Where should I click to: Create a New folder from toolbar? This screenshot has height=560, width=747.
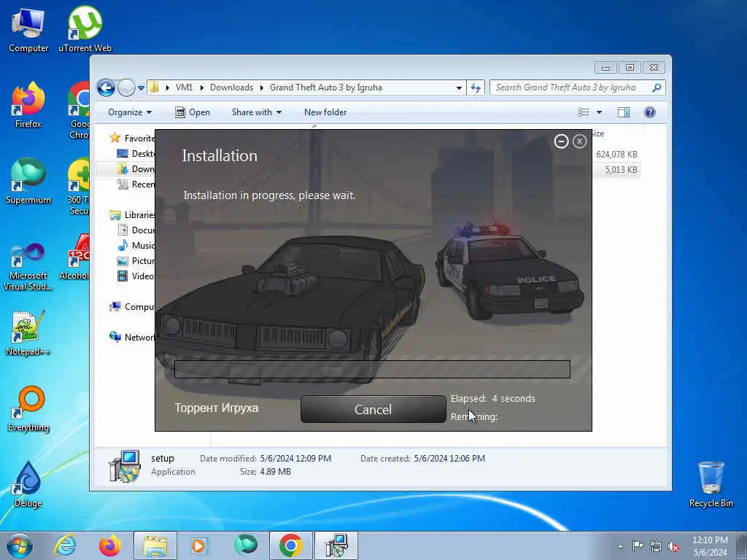point(325,112)
